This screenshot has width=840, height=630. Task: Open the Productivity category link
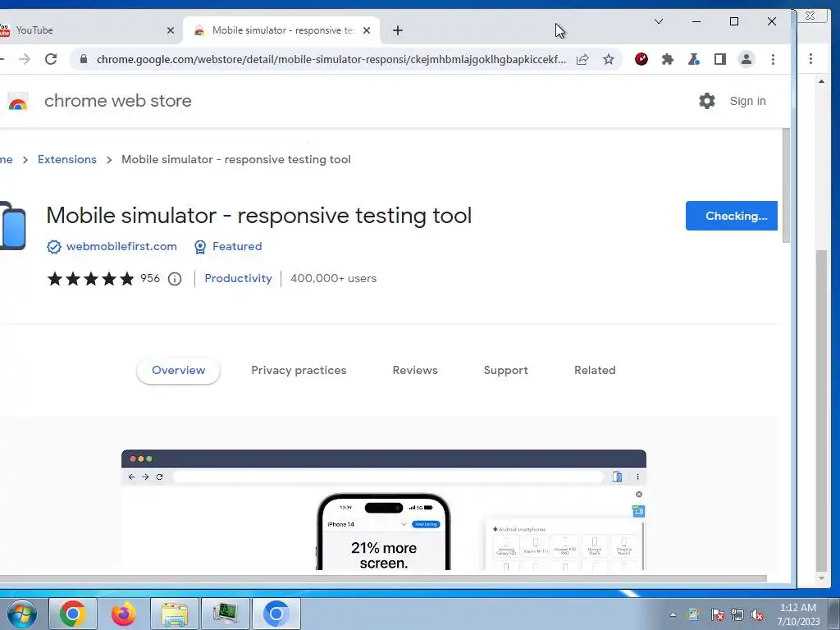coord(239,279)
